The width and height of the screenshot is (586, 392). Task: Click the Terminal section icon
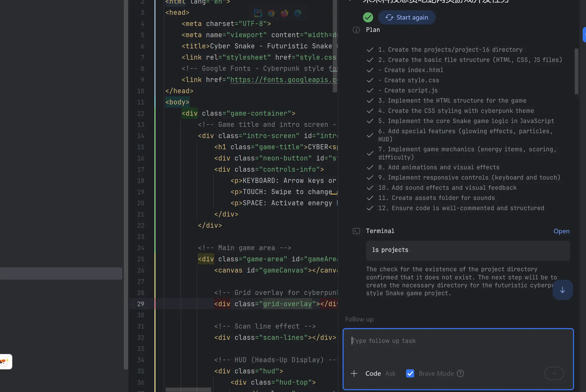[x=356, y=231]
